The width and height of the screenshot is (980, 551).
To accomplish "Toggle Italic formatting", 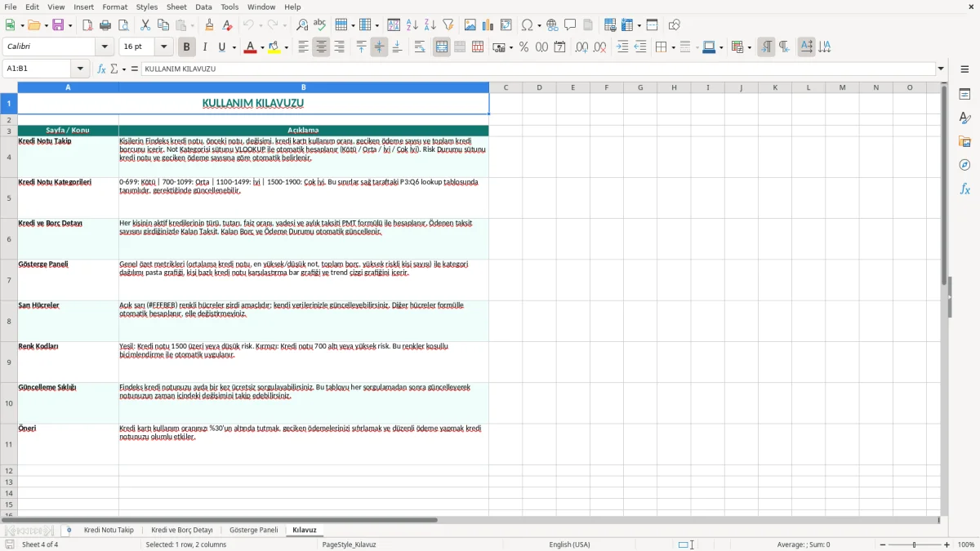I will 205,47.
